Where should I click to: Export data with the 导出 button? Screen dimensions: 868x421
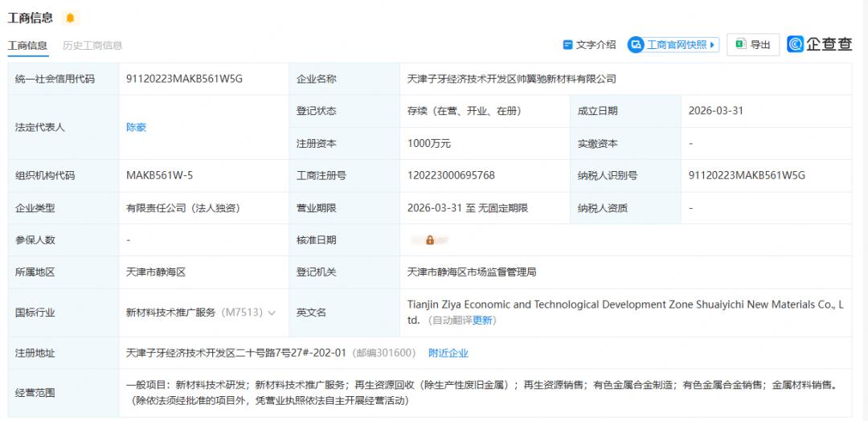click(753, 45)
